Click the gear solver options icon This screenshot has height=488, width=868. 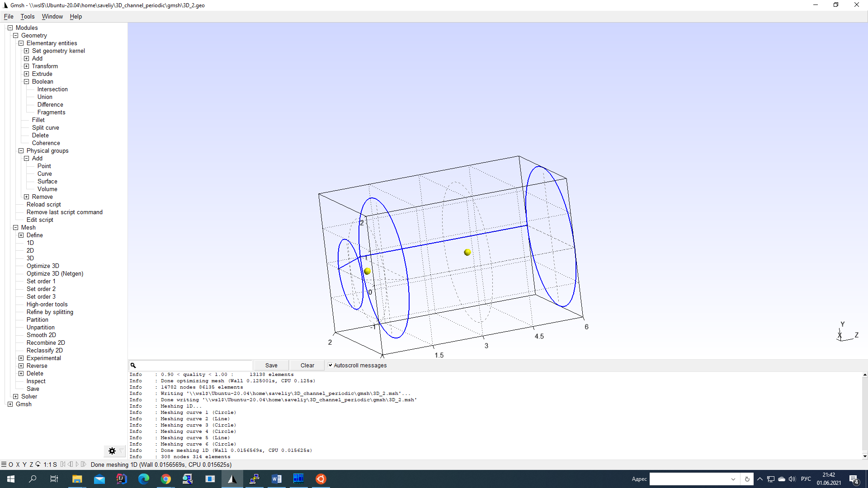112,451
